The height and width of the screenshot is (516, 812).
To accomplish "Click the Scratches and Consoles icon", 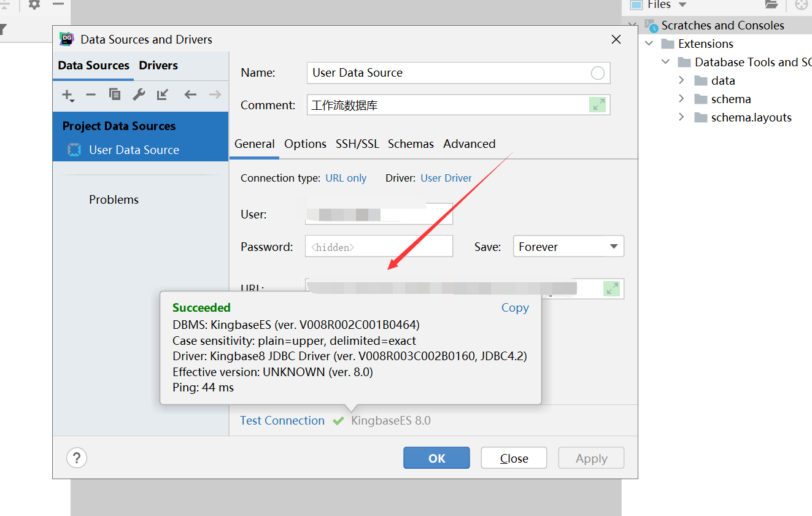I will pos(651,26).
